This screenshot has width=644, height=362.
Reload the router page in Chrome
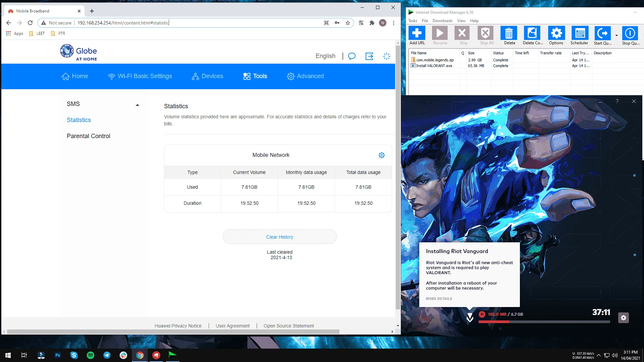click(30, 23)
